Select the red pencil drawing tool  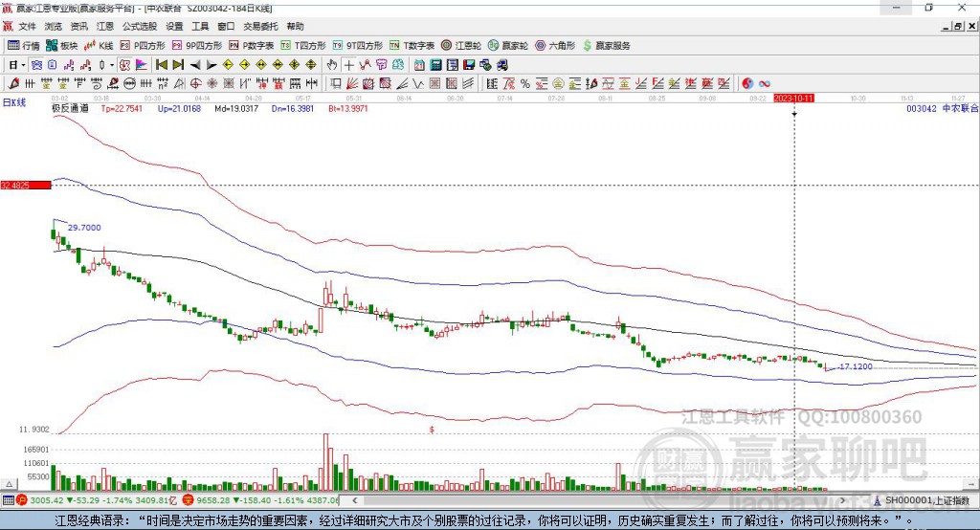(x=13, y=83)
